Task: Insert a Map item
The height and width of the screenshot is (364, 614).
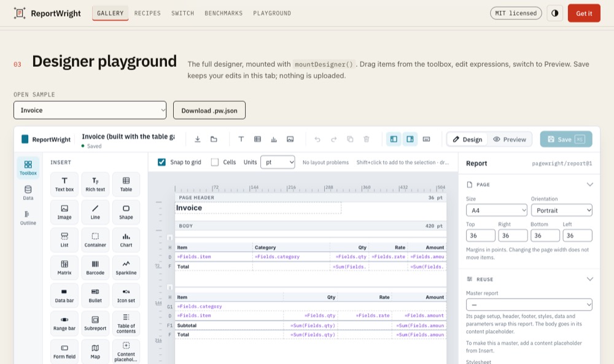Action: (95, 352)
